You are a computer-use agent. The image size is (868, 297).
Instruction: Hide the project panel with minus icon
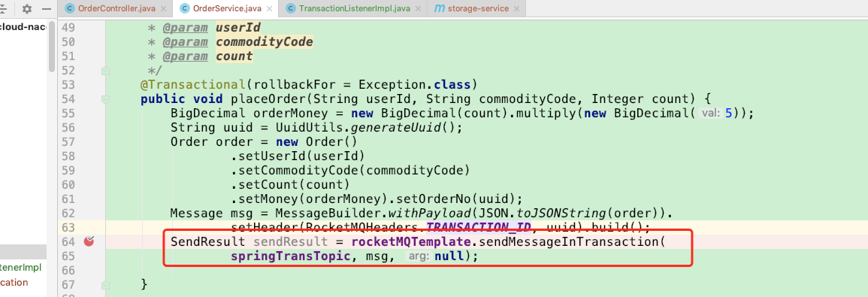click(x=47, y=9)
